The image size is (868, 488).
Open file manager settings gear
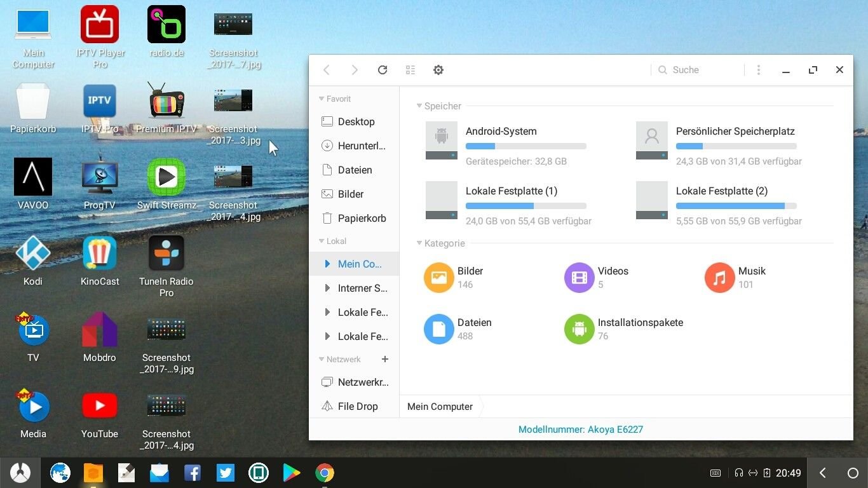(x=438, y=70)
